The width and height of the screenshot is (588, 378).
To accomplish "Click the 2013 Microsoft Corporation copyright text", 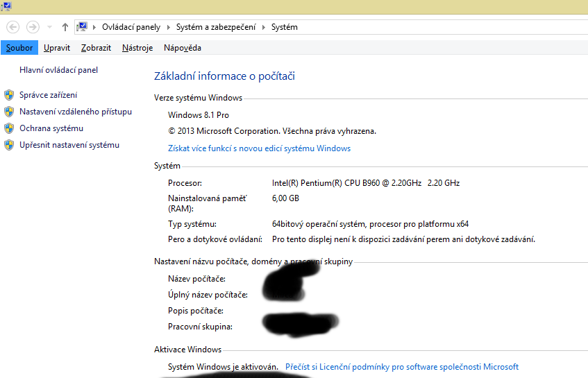I will point(272,131).
